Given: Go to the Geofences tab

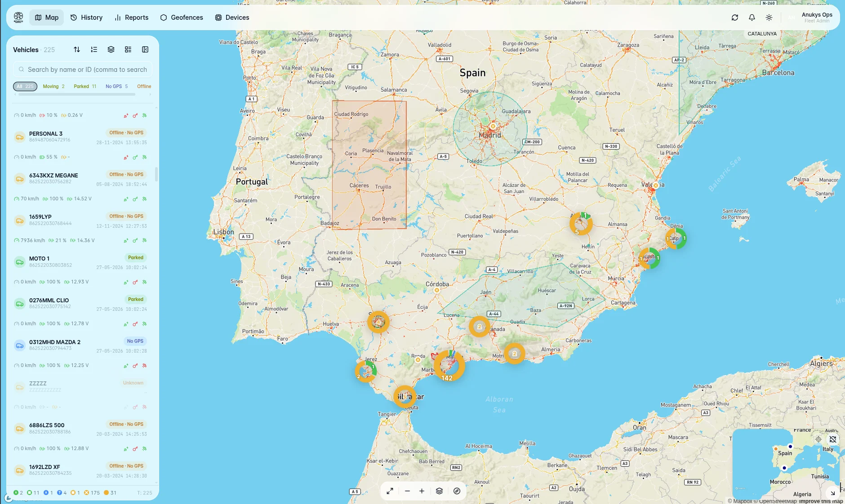Looking at the screenshot, I should tap(182, 18).
